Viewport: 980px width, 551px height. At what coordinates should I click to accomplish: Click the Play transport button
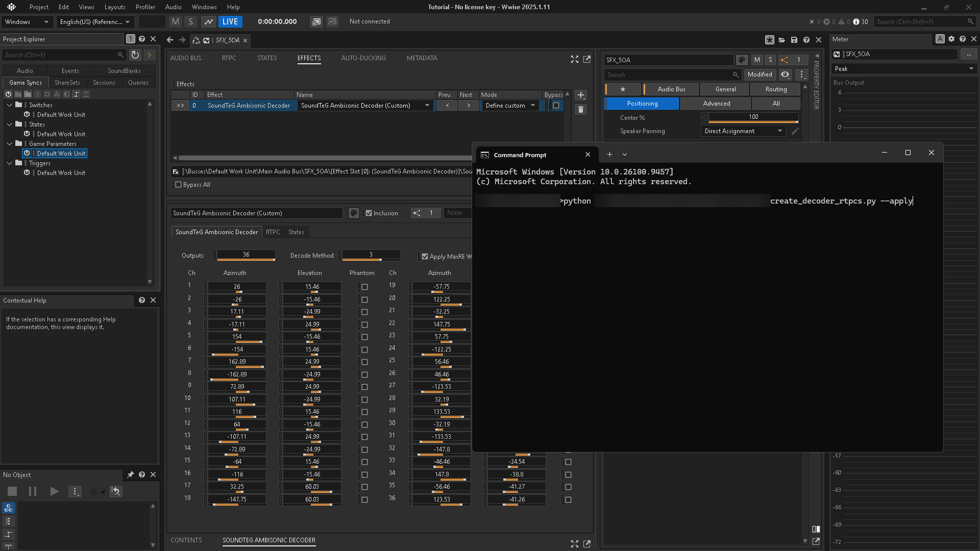pyautogui.click(x=54, y=491)
